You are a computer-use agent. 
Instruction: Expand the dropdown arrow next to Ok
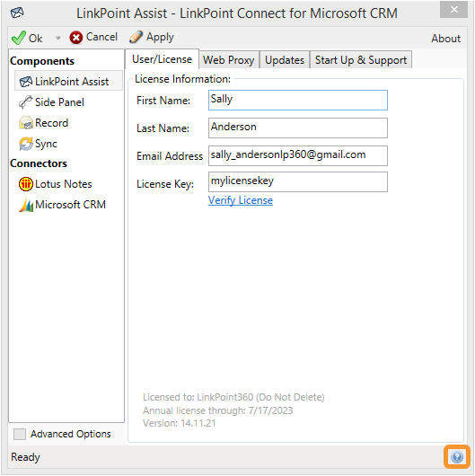coord(58,38)
